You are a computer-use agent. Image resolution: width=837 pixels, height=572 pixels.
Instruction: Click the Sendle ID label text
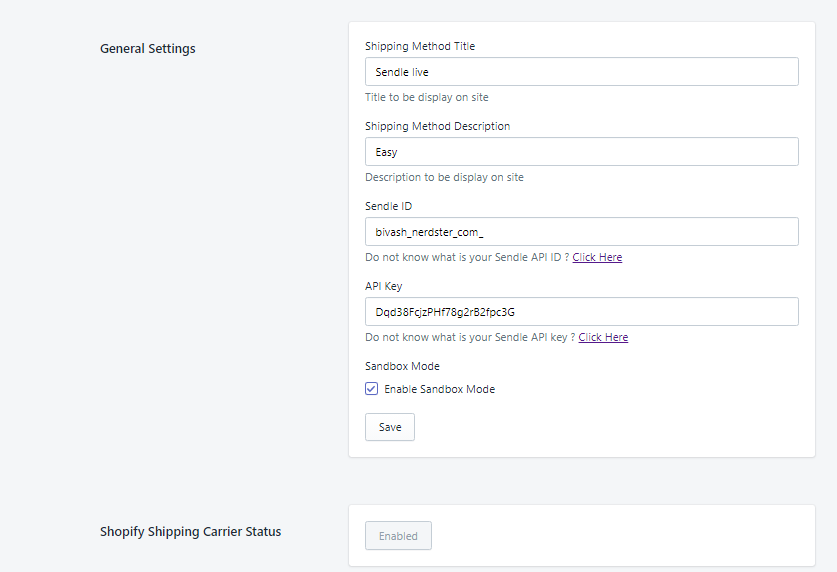tap(388, 206)
